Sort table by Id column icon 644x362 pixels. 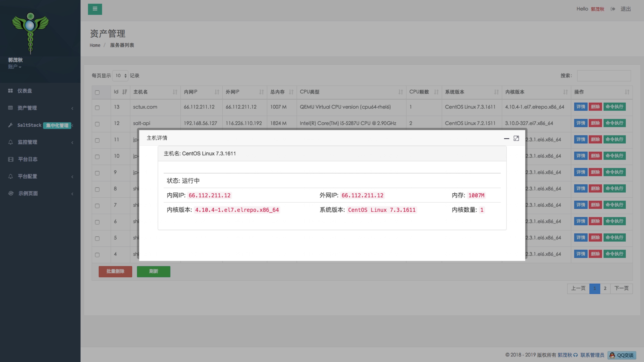click(x=125, y=92)
